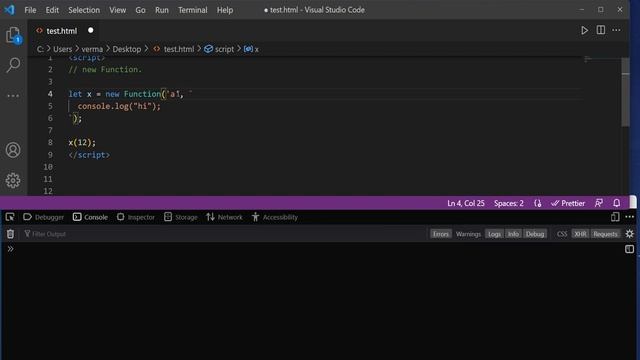Change indentation via Spaces: 2
Image resolution: width=640 pixels, height=360 pixels.
pyautogui.click(x=509, y=203)
